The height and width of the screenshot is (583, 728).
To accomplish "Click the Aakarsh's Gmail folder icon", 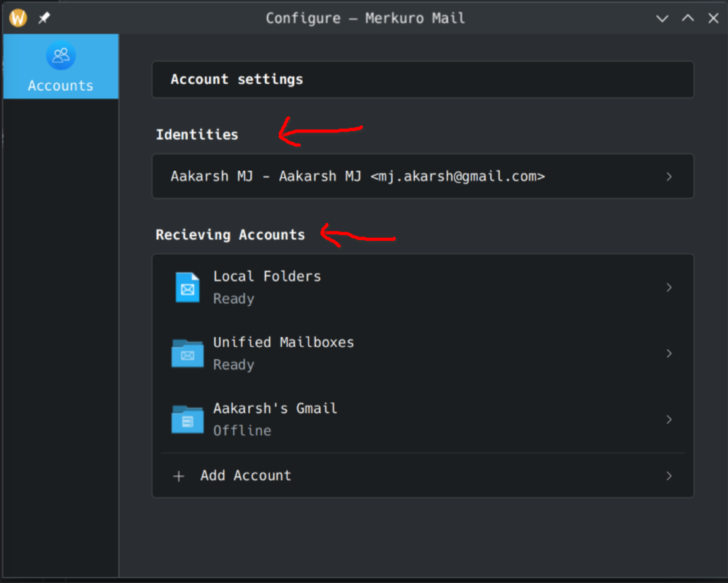I will 187,420.
